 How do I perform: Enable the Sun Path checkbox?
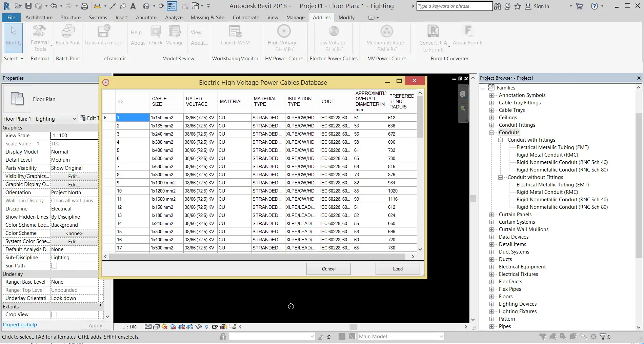point(54,266)
